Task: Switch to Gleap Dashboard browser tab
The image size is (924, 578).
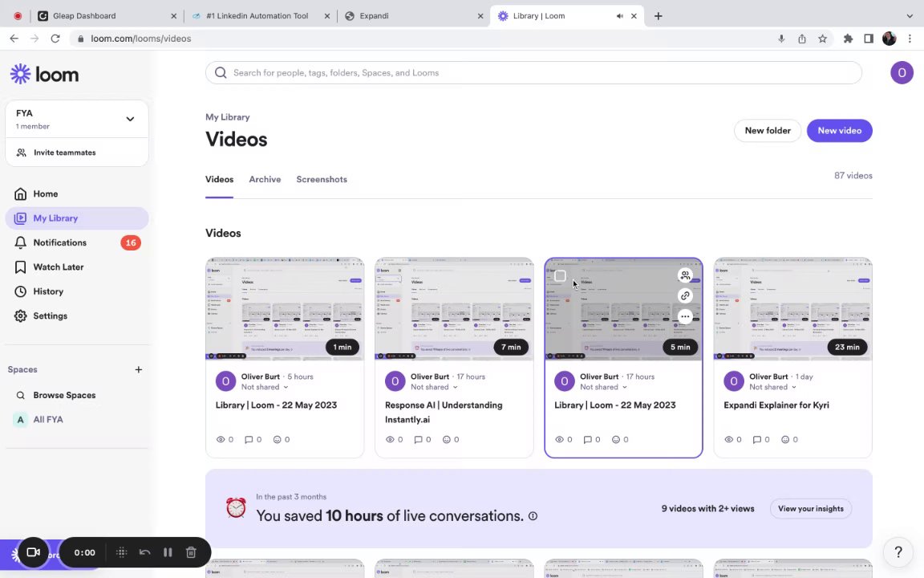Action: (x=106, y=16)
